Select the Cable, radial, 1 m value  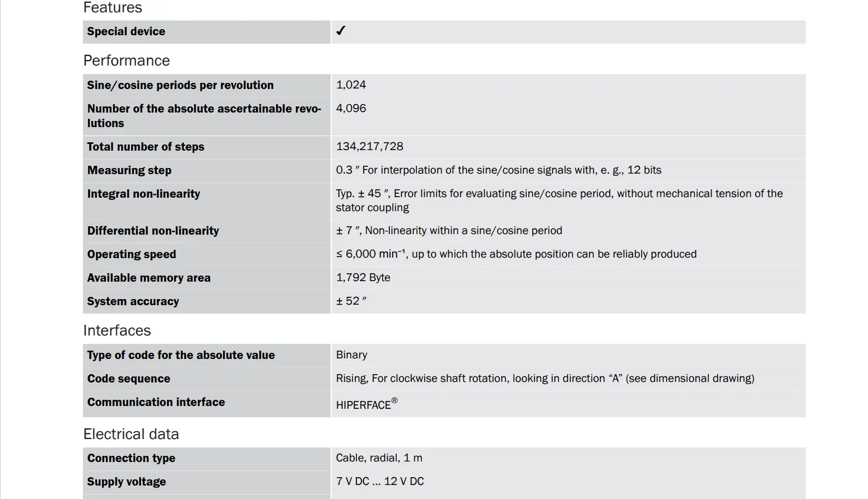(x=379, y=458)
